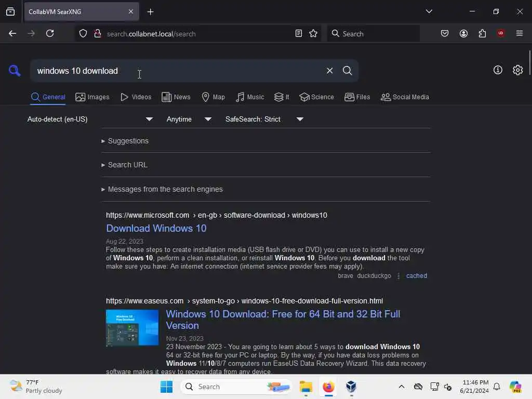Open the easeus.com result URL

[x=244, y=301]
